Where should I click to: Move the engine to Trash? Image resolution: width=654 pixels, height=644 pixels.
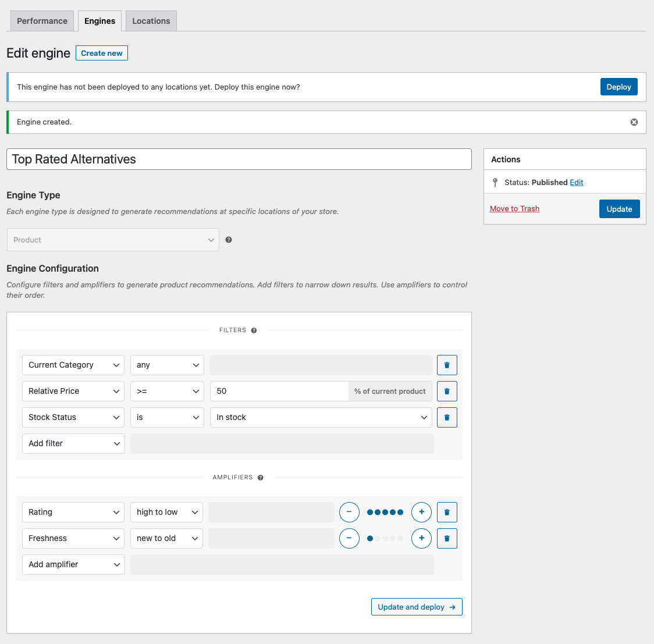point(514,208)
